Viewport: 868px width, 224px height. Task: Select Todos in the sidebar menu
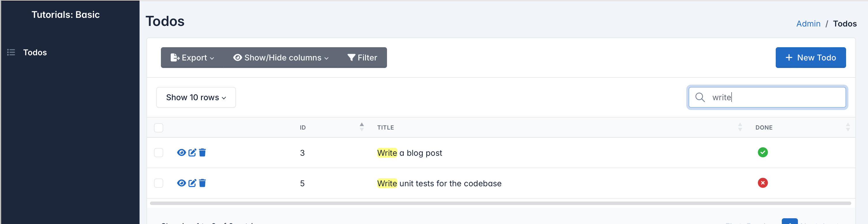35,52
